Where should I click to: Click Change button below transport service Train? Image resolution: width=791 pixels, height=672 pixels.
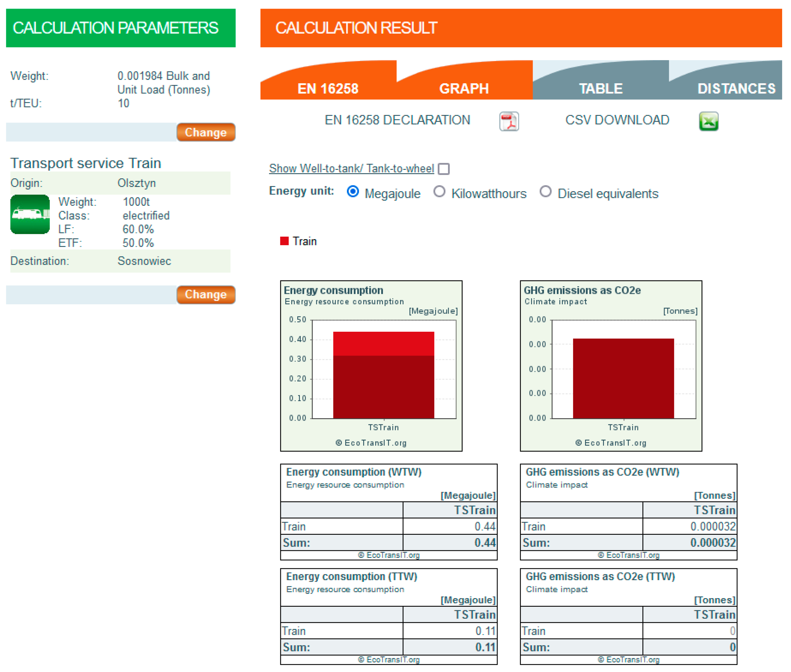tap(206, 294)
